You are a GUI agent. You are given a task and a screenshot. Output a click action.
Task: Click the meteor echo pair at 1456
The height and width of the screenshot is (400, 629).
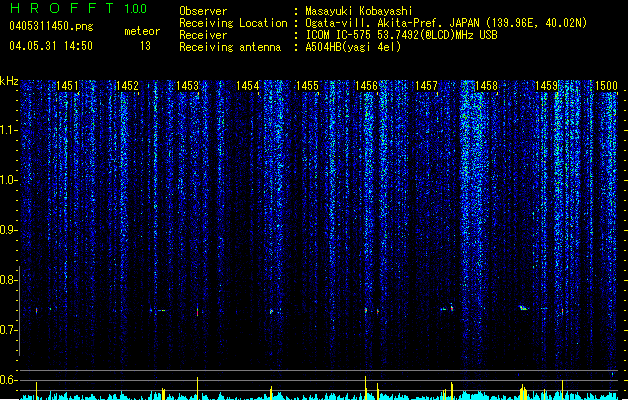[372, 311]
